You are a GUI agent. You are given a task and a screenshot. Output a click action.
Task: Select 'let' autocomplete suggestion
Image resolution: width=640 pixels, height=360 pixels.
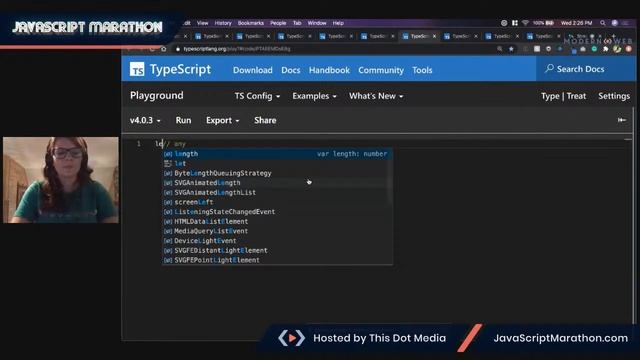278,164
